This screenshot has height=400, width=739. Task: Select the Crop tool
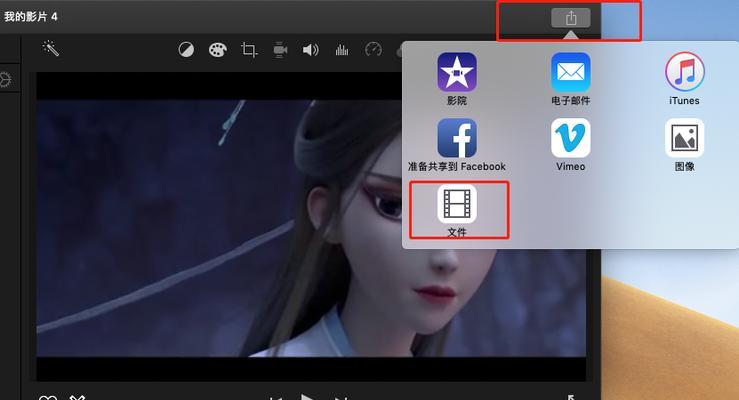point(249,49)
